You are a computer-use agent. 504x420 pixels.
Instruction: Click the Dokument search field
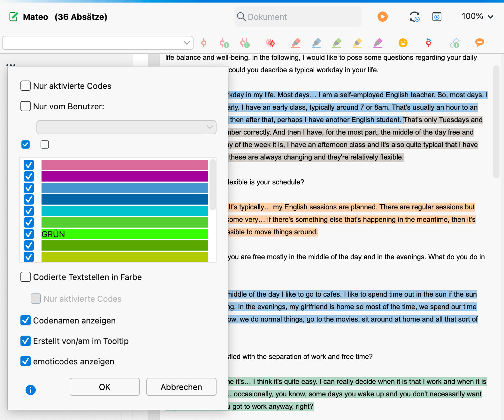(298, 17)
